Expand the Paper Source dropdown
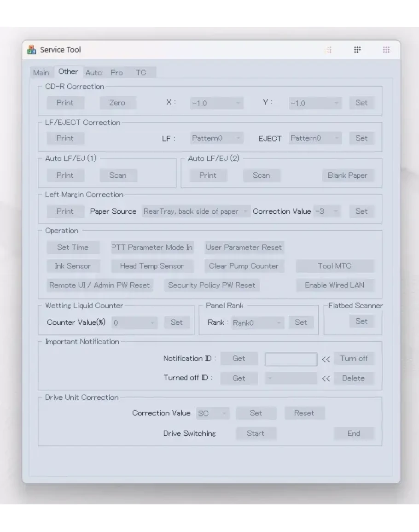This screenshot has width=419, height=532. 195,211
